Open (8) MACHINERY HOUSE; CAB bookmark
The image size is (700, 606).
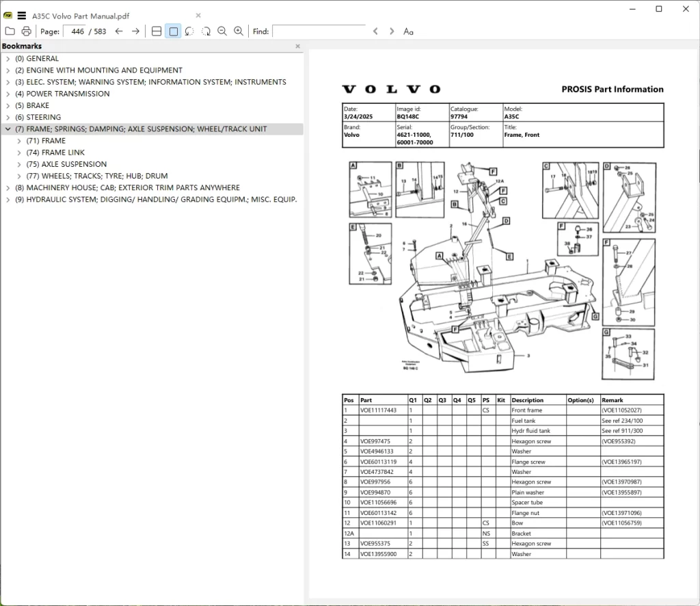coord(127,187)
